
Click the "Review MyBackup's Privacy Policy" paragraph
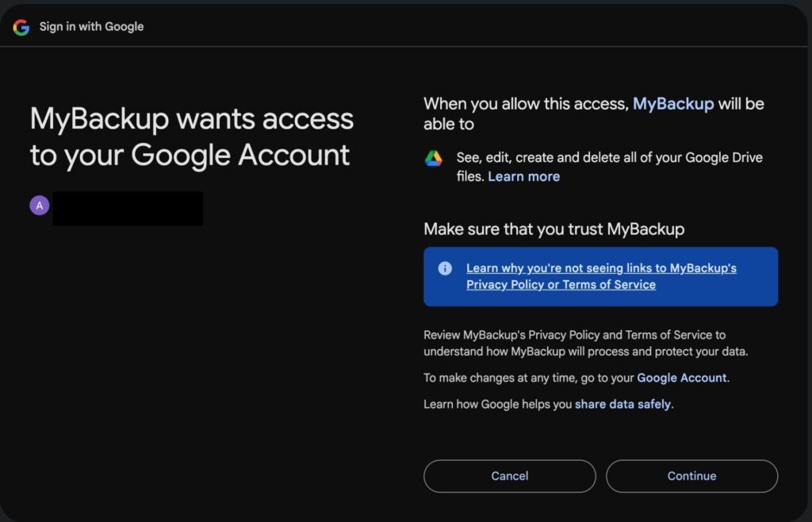coord(586,344)
